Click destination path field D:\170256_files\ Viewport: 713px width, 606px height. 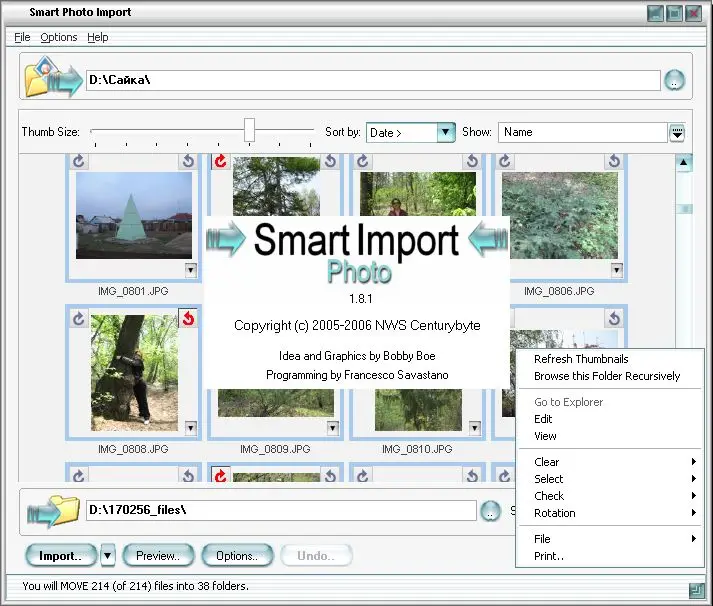(x=281, y=511)
